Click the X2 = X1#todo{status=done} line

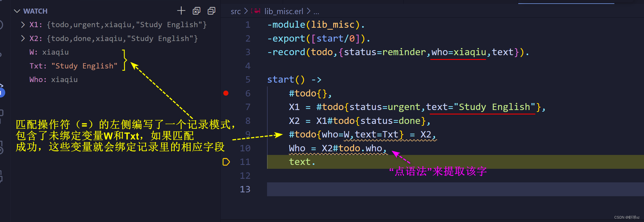point(360,121)
